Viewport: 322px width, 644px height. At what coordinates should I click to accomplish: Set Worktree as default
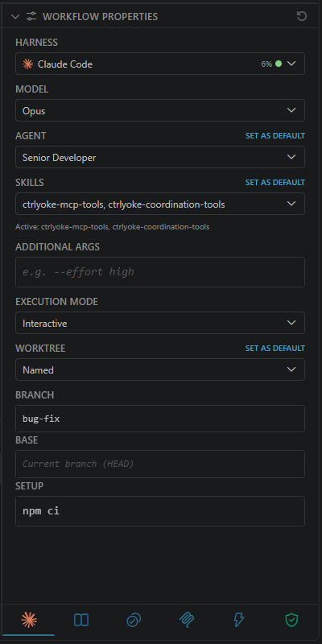[x=275, y=349]
